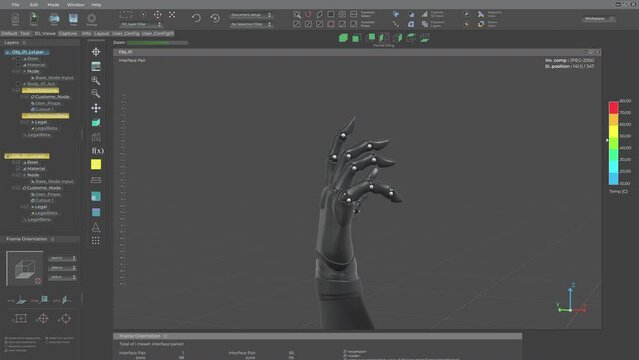
Task: Open the layer filter dropdown under selection tools
Action: (x=141, y=24)
